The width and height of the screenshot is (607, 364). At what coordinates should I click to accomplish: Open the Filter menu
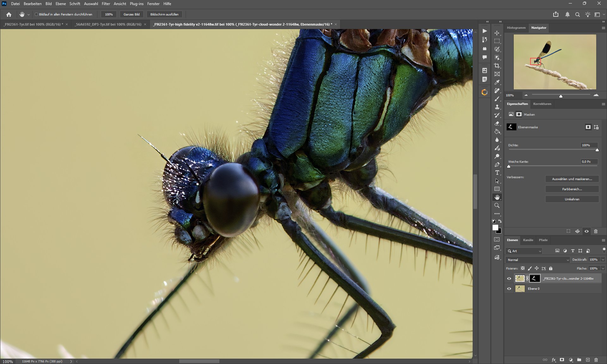click(x=106, y=4)
